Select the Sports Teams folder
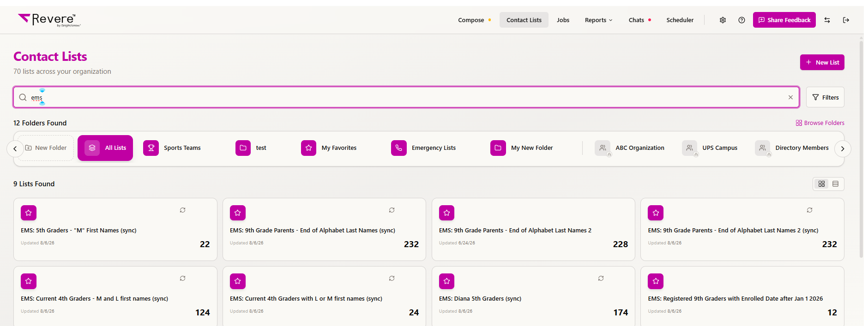 (172, 148)
